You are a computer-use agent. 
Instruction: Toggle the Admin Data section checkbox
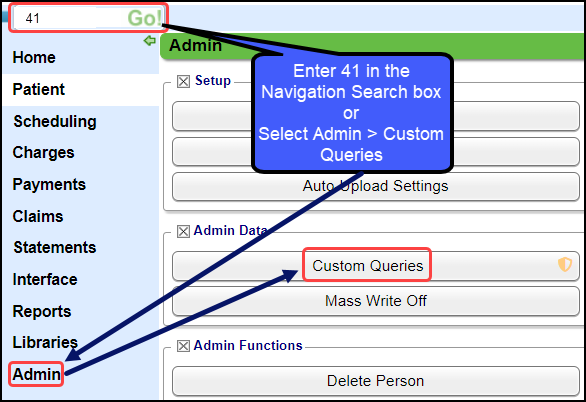pos(183,231)
